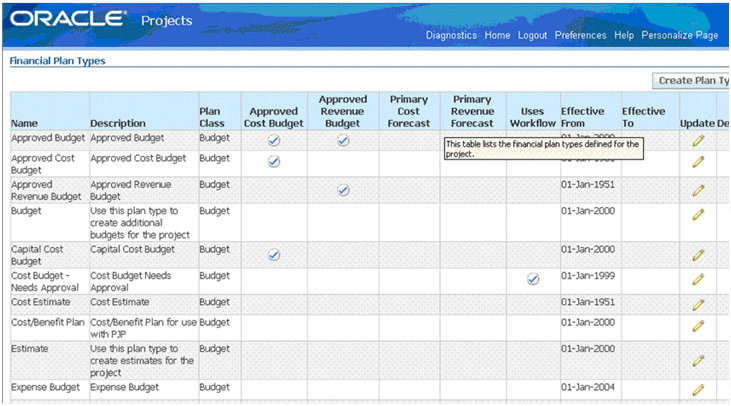731x406 pixels.
Task: Go to Home from the header
Action: tap(497, 35)
